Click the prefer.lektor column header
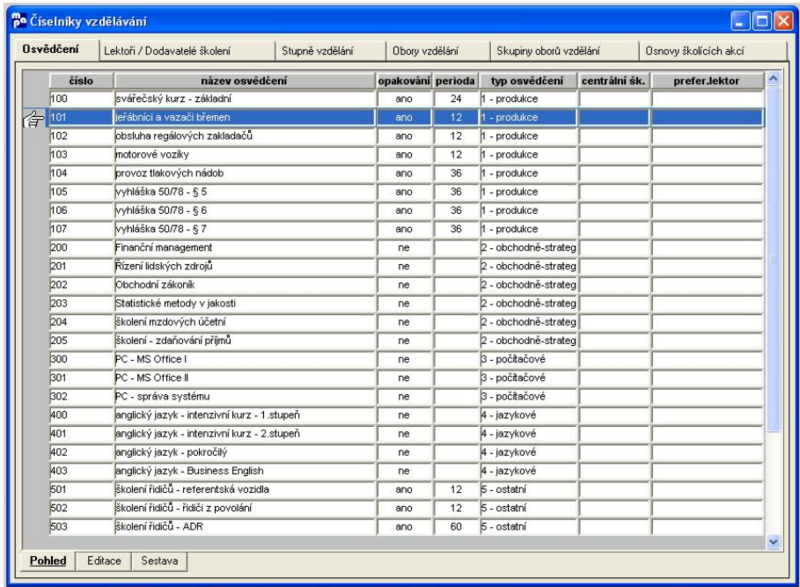Screen dimensions: 800x587 point(707,81)
